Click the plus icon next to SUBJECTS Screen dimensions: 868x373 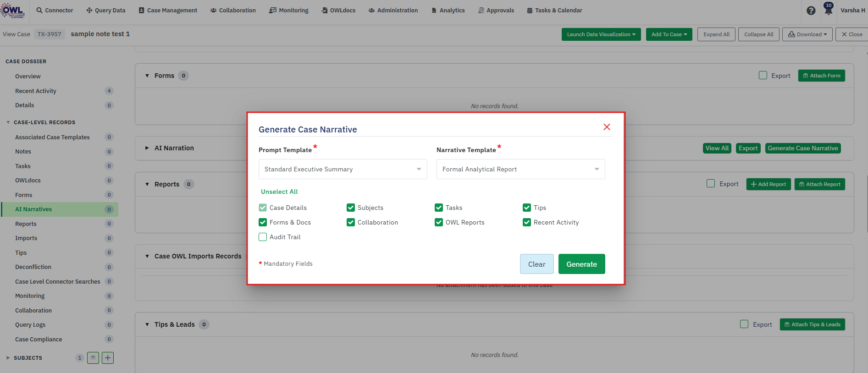[108, 358]
